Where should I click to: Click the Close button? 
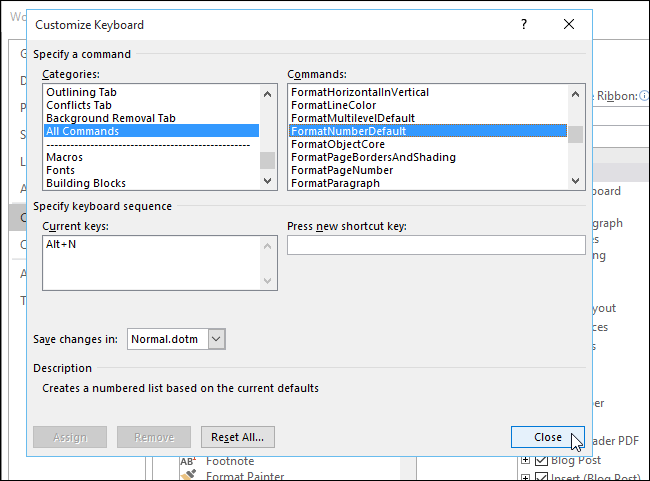point(547,437)
